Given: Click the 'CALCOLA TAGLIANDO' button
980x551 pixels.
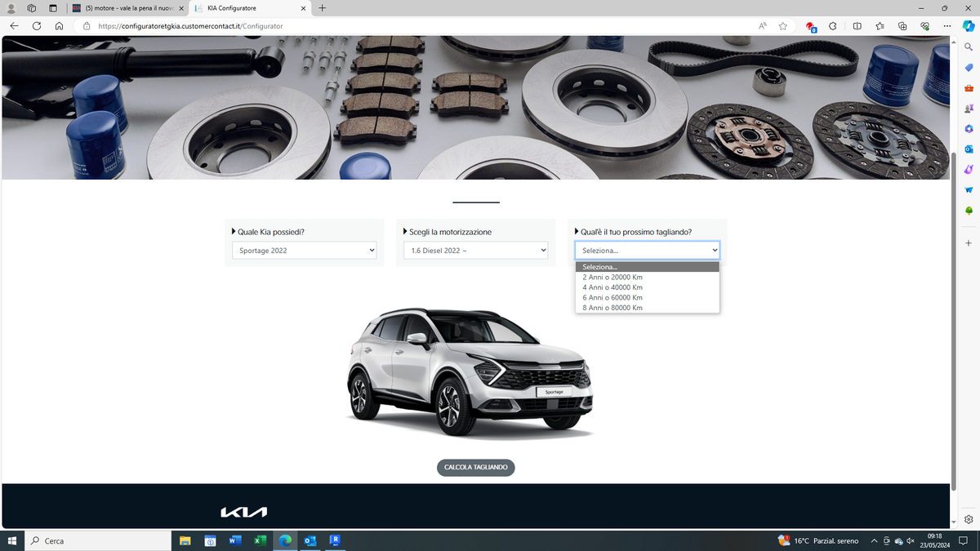Looking at the screenshot, I should (476, 468).
